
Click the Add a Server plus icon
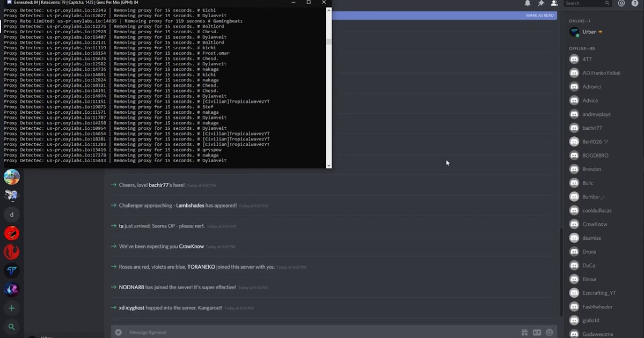pyautogui.click(x=11, y=308)
